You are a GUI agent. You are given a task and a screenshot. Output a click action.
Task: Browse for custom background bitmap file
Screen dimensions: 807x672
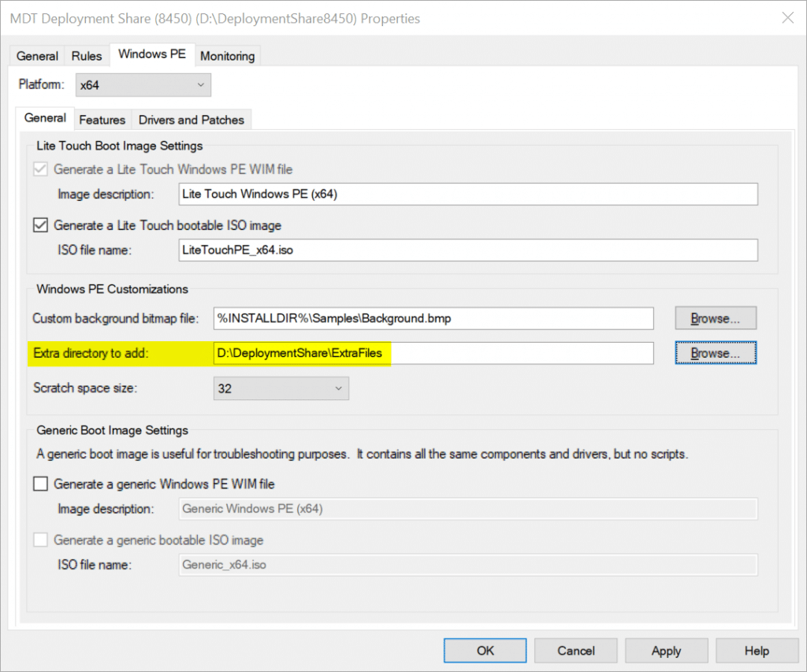point(716,318)
